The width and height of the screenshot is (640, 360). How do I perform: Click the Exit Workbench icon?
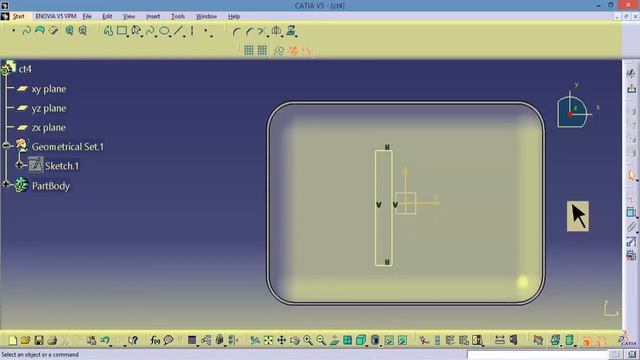[631, 89]
